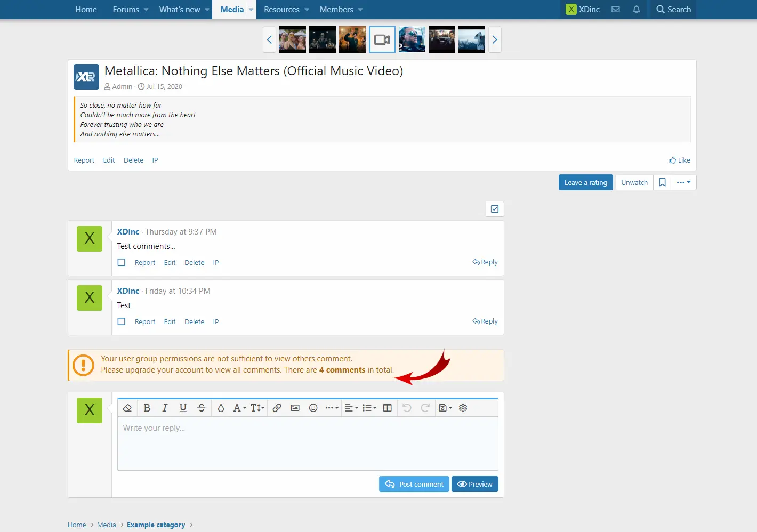Open the more options ellipsis menu
The height and width of the screenshot is (532, 757).
683,182
